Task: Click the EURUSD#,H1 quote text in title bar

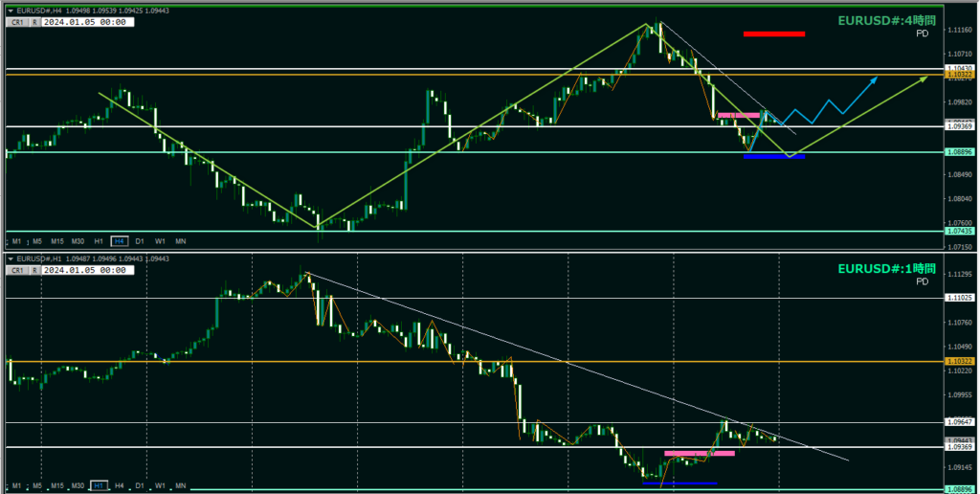Action: tap(93, 258)
